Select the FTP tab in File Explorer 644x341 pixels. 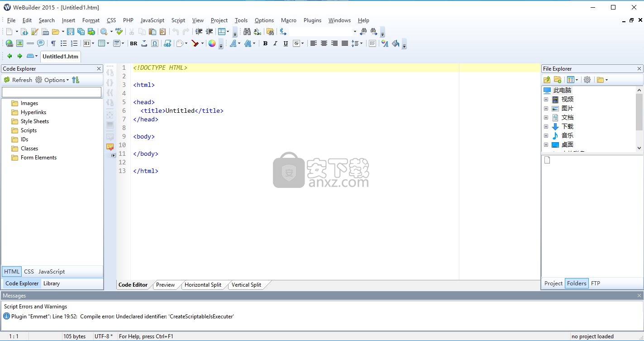596,283
